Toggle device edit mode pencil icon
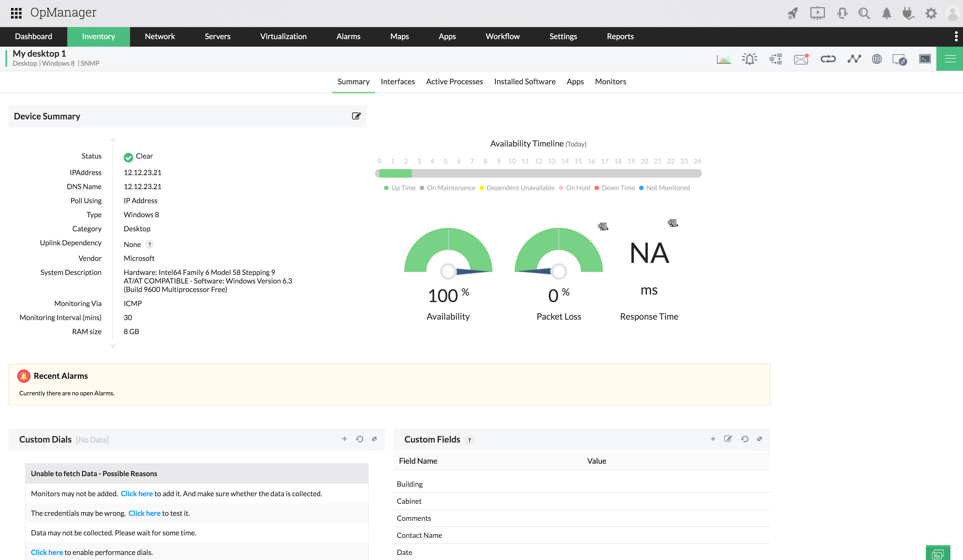 (x=356, y=116)
